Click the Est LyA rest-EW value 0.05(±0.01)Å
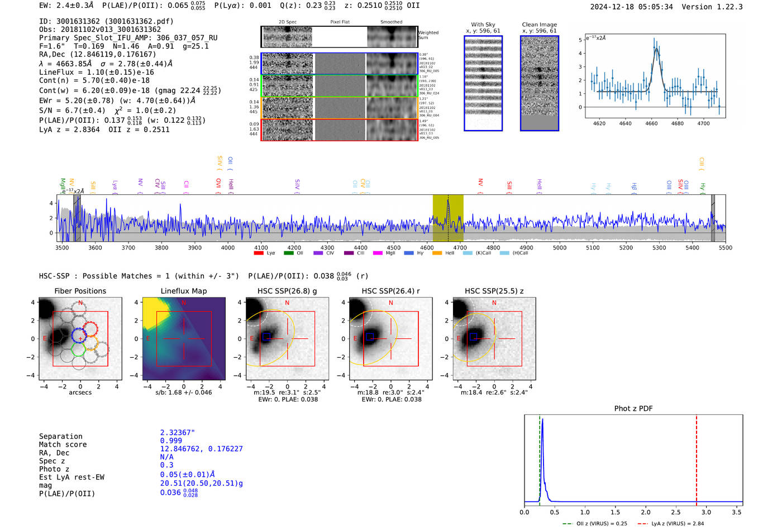 [188, 474]
